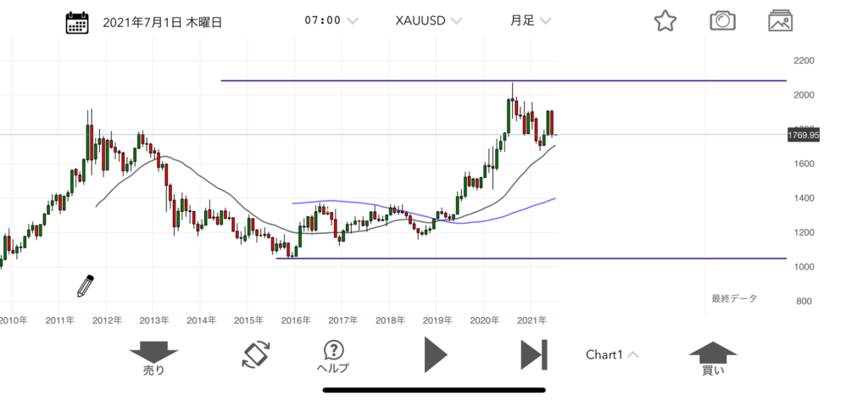The height and width of the screenshot is (401, 868).
Task: Select the pencil drawing tool
Action: click(x=85, y=286)
